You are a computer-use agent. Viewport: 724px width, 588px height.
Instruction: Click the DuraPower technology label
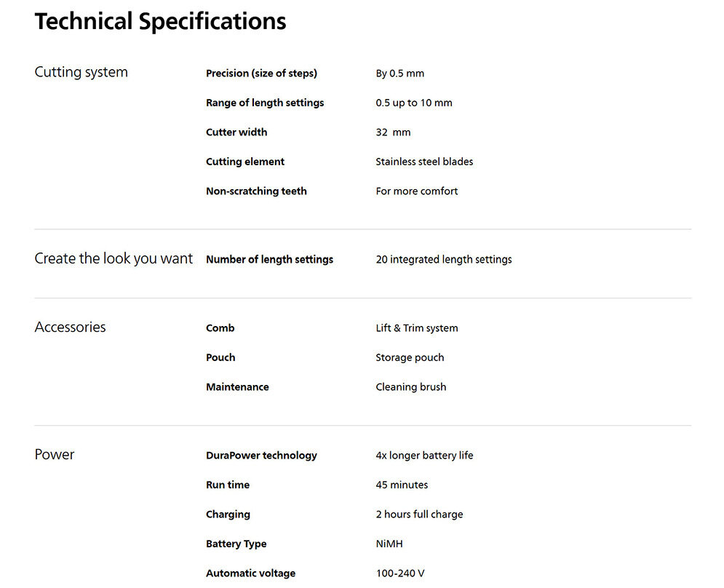(261, 456)
